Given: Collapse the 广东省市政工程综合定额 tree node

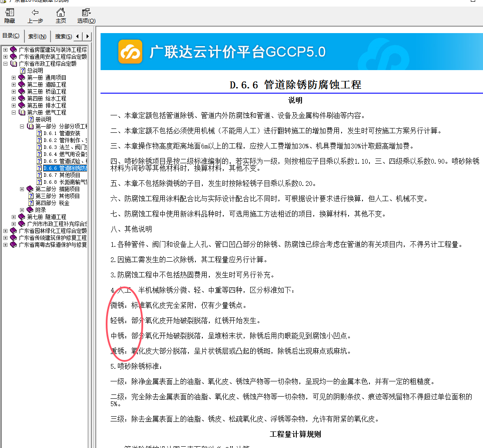Looking at the screenshot, I should [5, 64].
